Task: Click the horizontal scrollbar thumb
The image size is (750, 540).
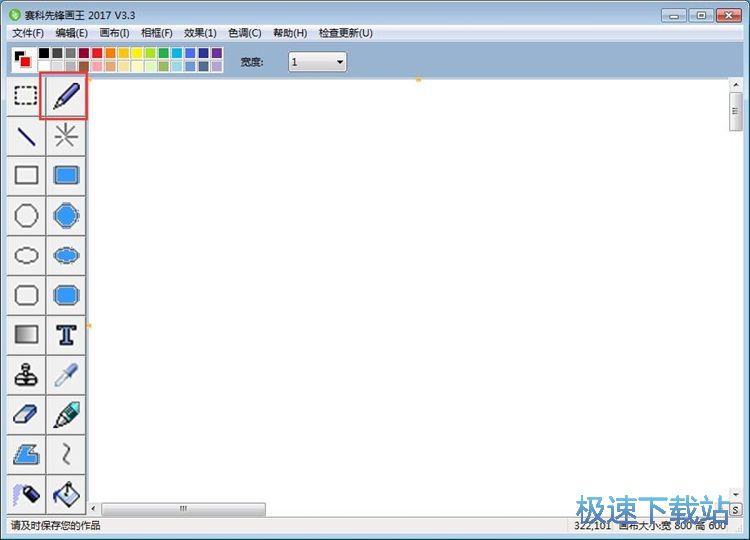Action: click(x=183, y=509)
